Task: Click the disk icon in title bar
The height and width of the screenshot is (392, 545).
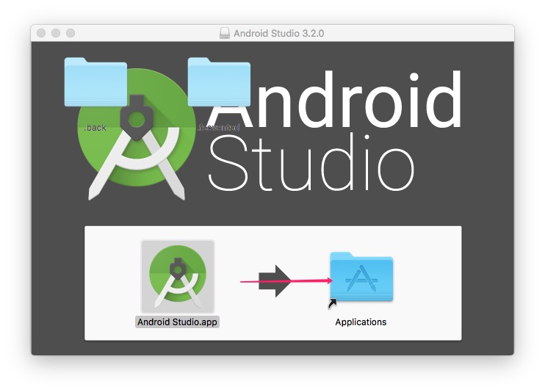Action: pyautogui.click(x=225, y=33)
